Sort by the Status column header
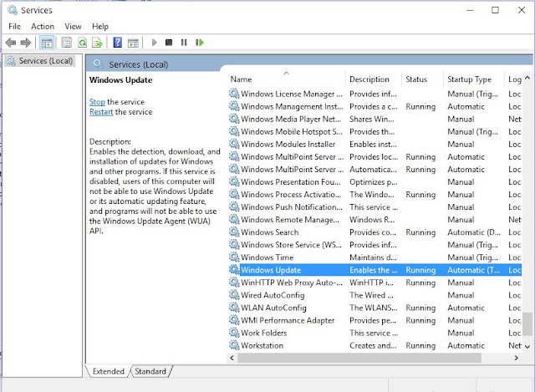This screenshot has width=535, height=392. [x=422, y=79]
